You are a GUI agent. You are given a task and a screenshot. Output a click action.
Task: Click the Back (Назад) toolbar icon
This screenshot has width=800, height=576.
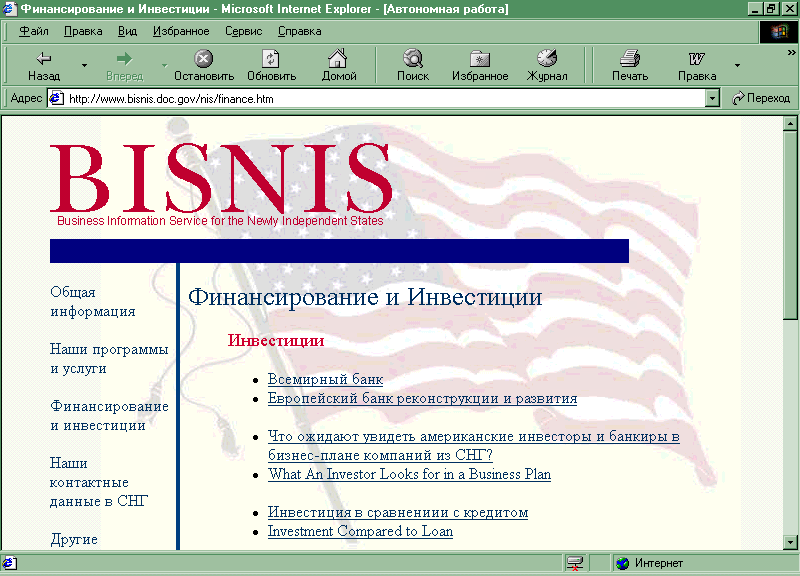click(44, 59)
